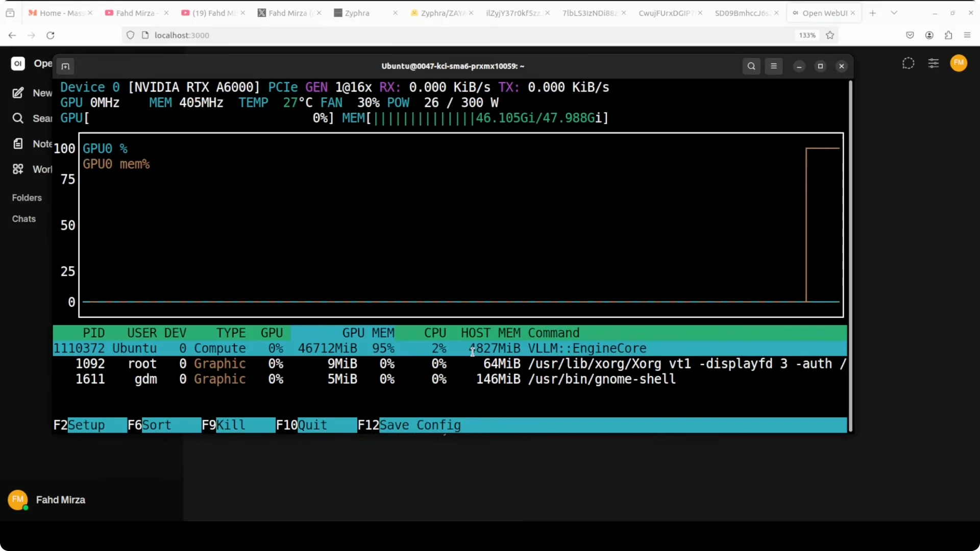Open browser extensions puzzle icon
Viewport: 980px width, 551px height.
click(x=948, y=35)
